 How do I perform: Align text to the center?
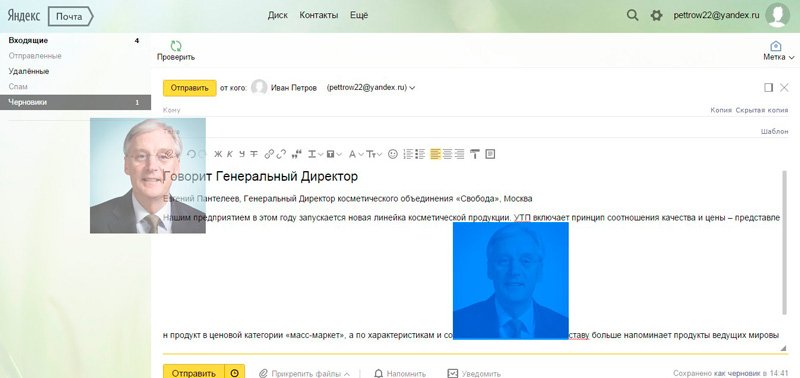coord(447,154)
